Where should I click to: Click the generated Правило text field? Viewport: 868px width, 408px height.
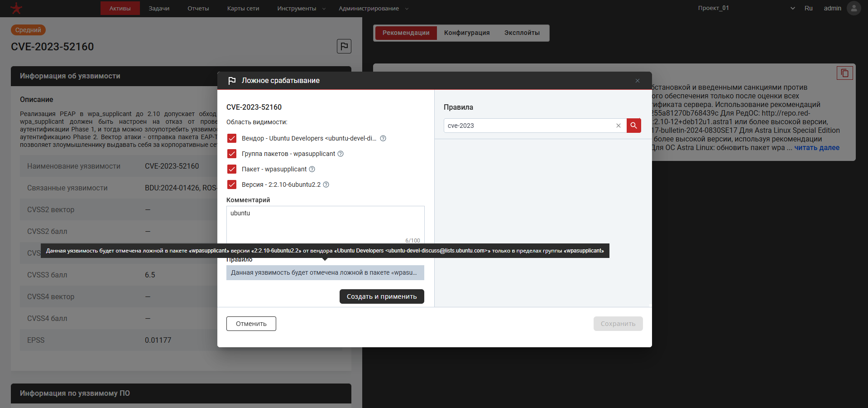(x=325, y=272)
